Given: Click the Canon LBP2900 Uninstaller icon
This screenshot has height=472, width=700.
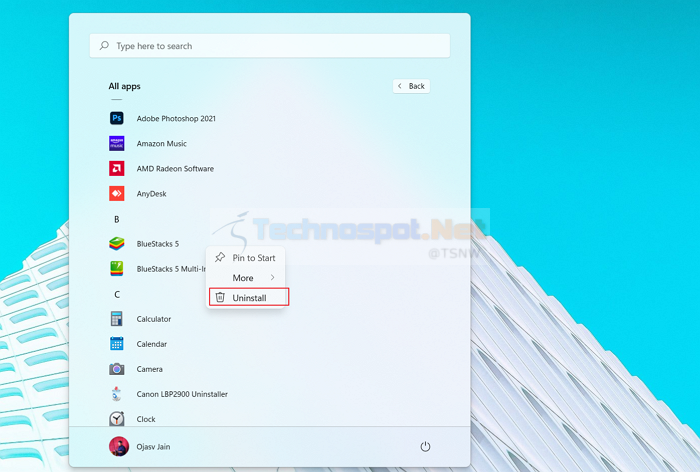Looking at the screenshot, I should (117, 394).
